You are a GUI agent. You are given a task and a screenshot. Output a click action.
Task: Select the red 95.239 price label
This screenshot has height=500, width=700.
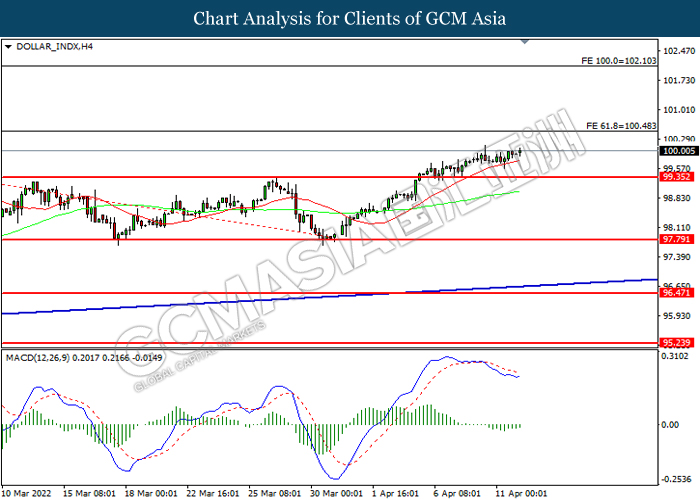[x=677, y=343]
